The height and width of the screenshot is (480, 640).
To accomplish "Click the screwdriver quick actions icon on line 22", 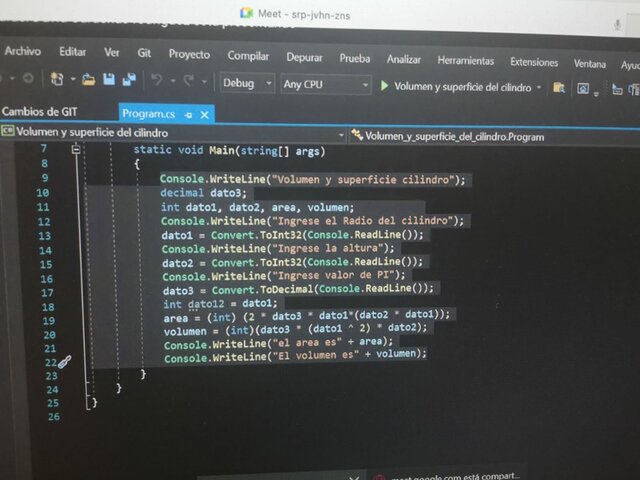I will tap(64, 362).
